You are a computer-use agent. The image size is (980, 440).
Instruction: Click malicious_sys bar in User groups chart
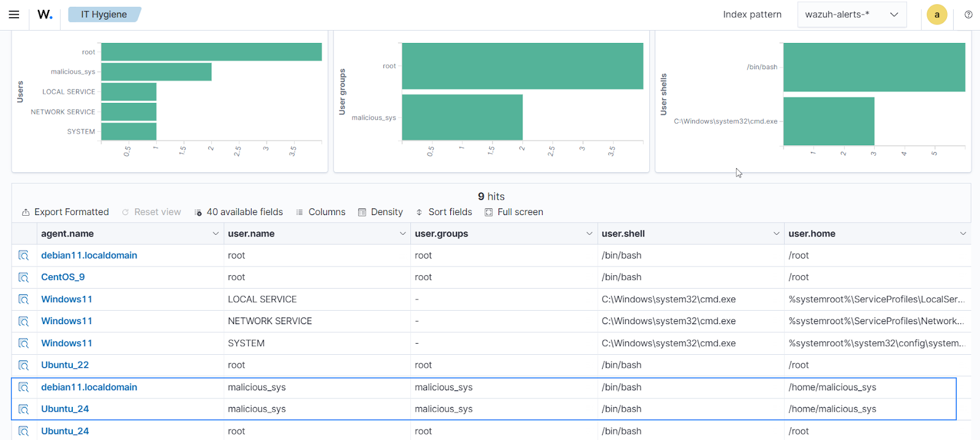point(462,117)
